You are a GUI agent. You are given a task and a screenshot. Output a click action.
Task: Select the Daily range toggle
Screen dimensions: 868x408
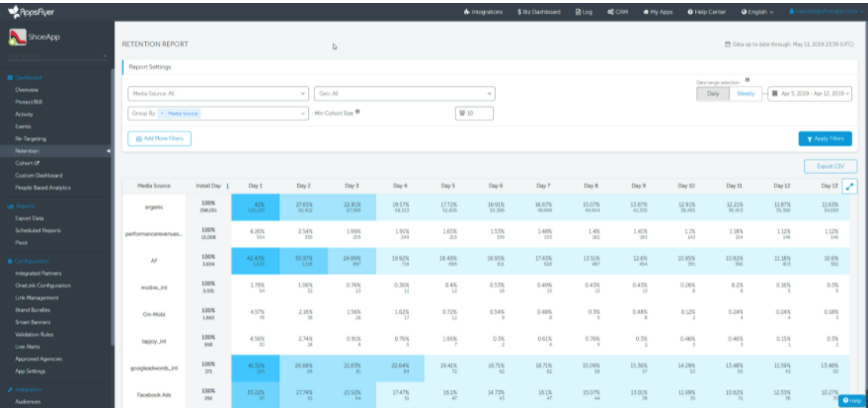point(713,94)
